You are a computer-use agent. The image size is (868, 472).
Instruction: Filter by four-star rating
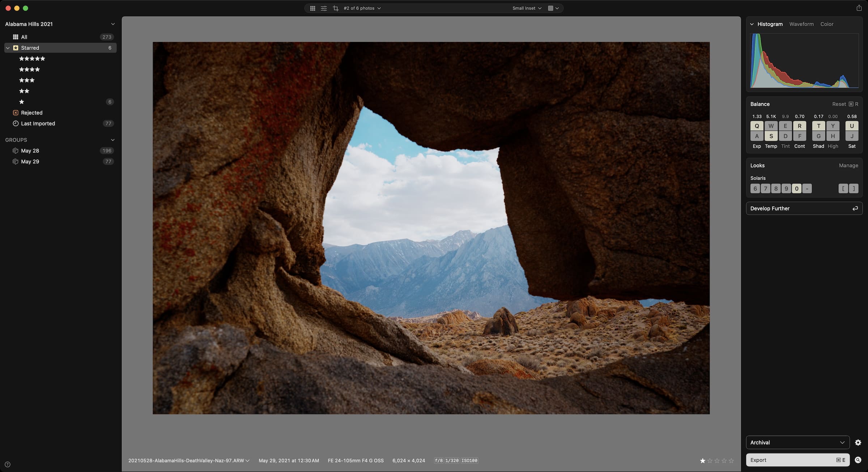coord(29,69)
